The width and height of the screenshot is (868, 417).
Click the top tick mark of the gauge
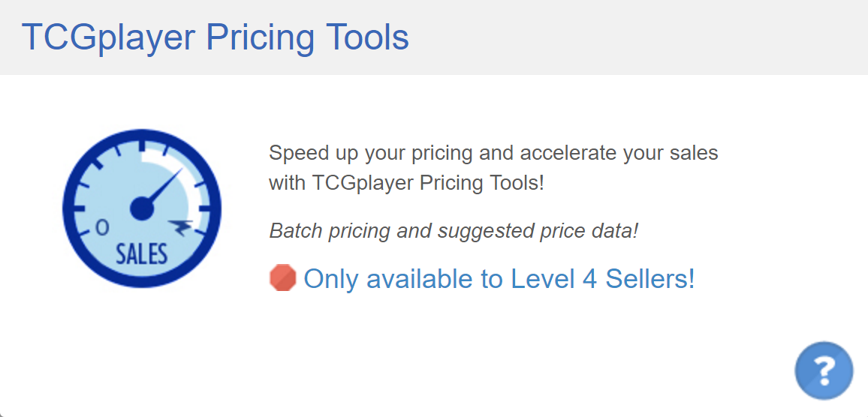point(142,146)
